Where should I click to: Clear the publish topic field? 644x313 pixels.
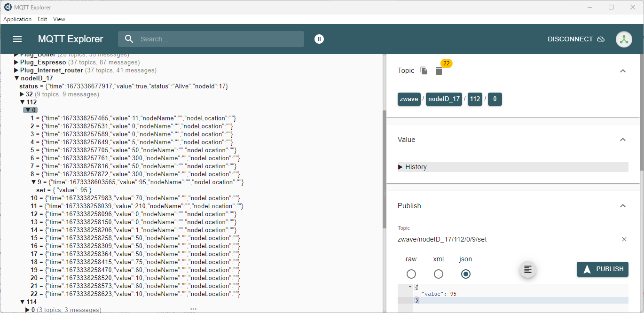[x=624, y=239]
